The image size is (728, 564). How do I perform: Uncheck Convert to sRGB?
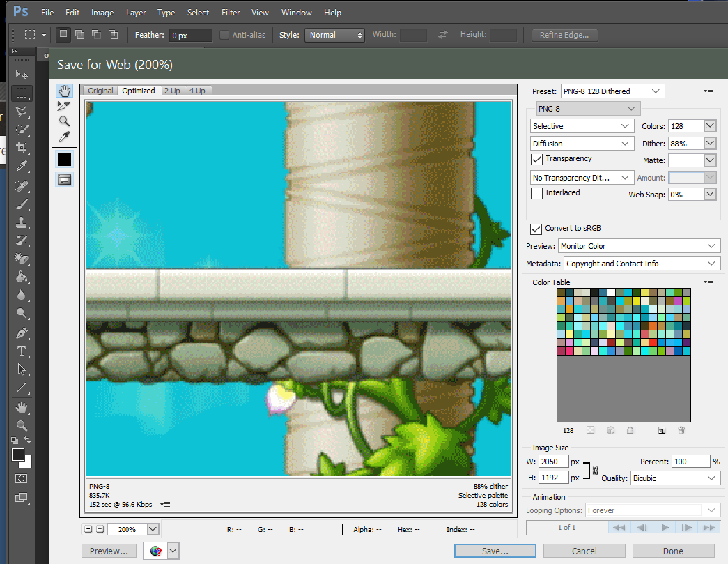click(536, 229)
